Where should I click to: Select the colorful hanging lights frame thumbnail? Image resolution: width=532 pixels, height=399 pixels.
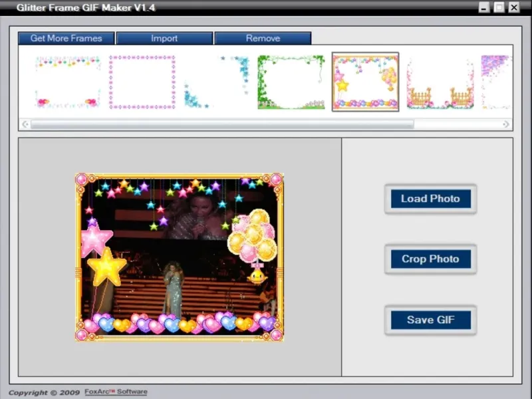point(68,82)
